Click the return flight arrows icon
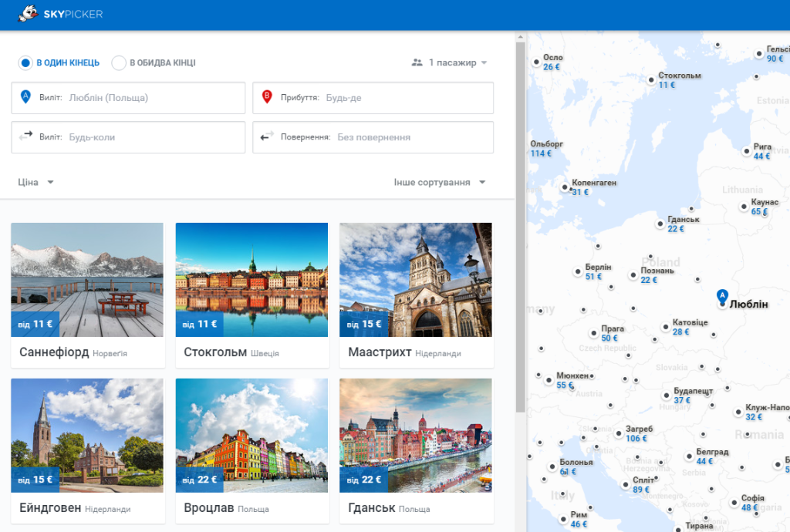 coord(267,136)
